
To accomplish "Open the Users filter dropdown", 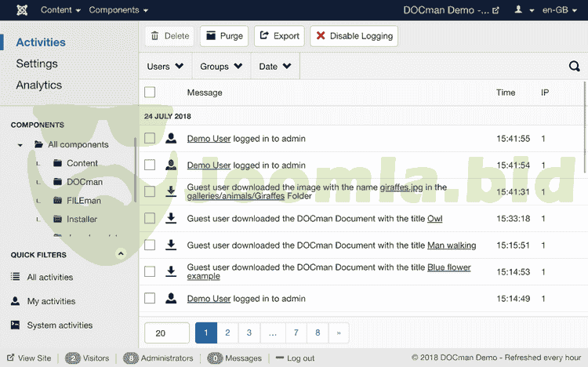I will coord(165,67).
